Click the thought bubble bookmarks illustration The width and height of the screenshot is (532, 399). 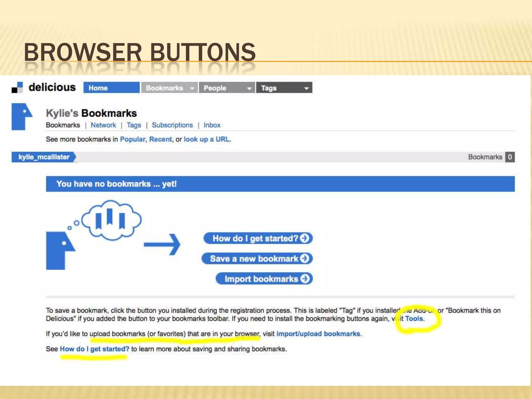[112, 220]
